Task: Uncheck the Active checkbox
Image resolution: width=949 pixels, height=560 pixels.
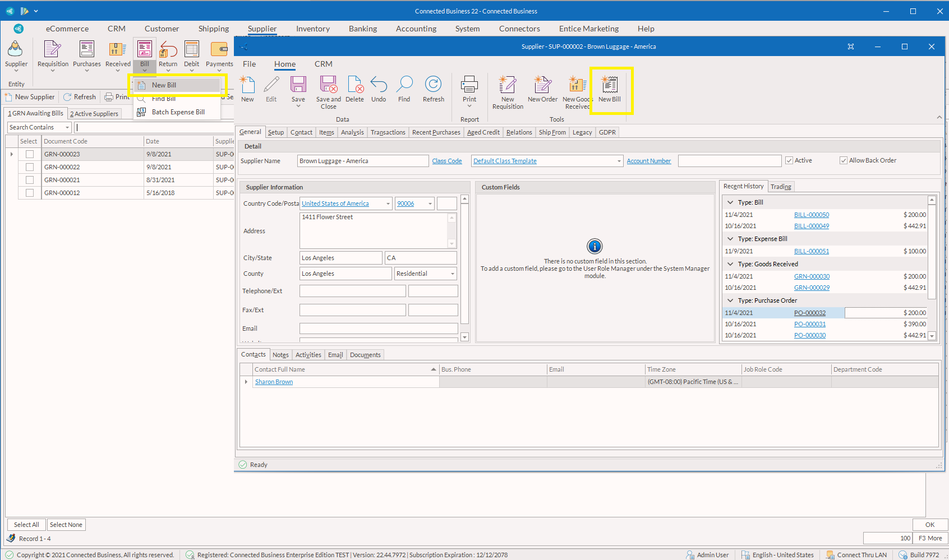Action: pyautogui.click(x=789, y=161)
